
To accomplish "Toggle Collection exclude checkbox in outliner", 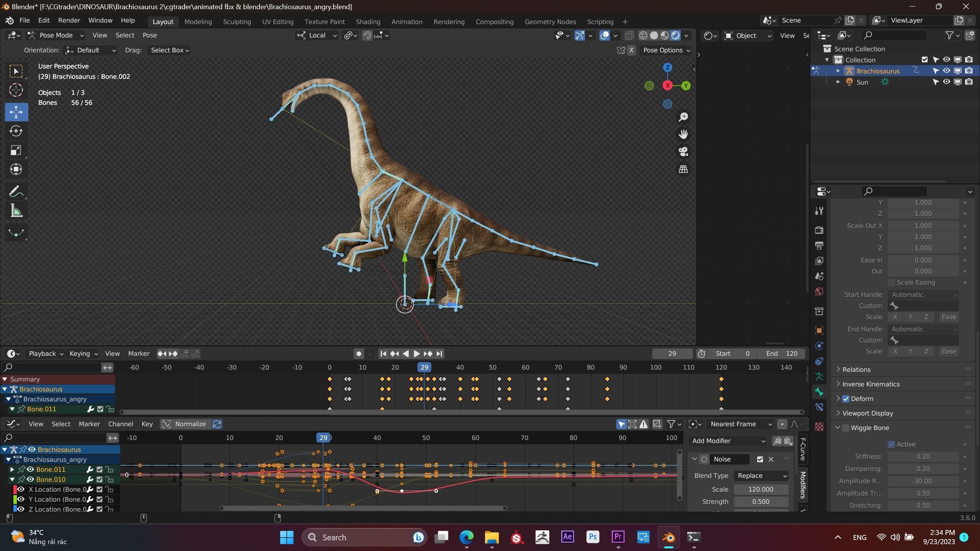I will point(924,60).
